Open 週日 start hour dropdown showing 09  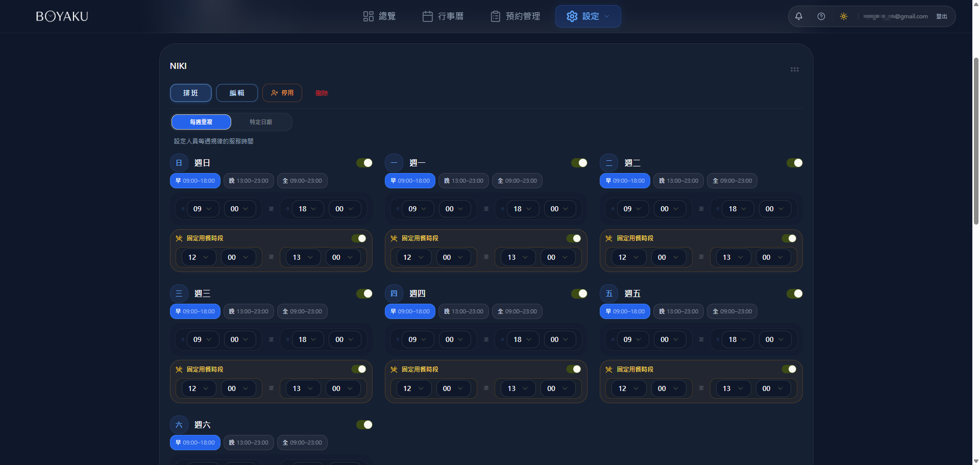click(203, 209)
